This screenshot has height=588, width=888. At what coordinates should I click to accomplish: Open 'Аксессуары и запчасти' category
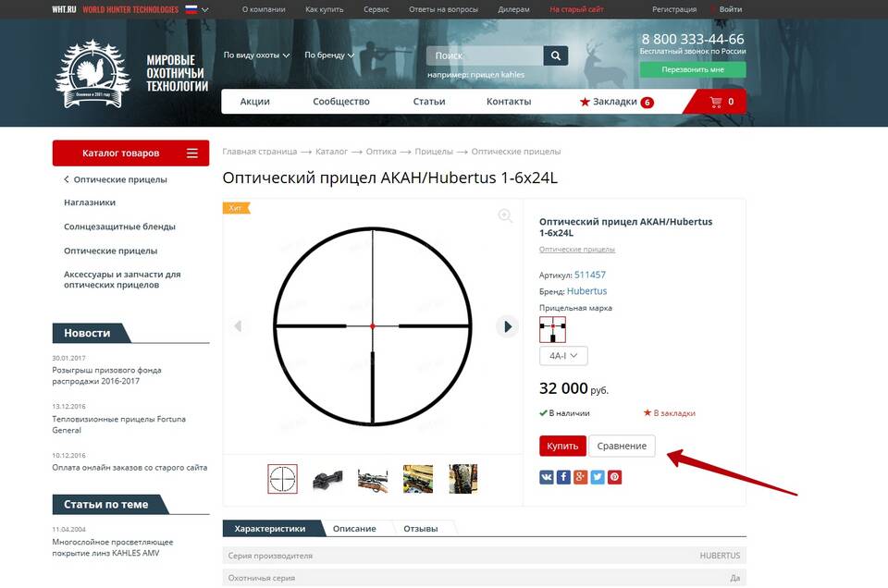coord(122,279)
